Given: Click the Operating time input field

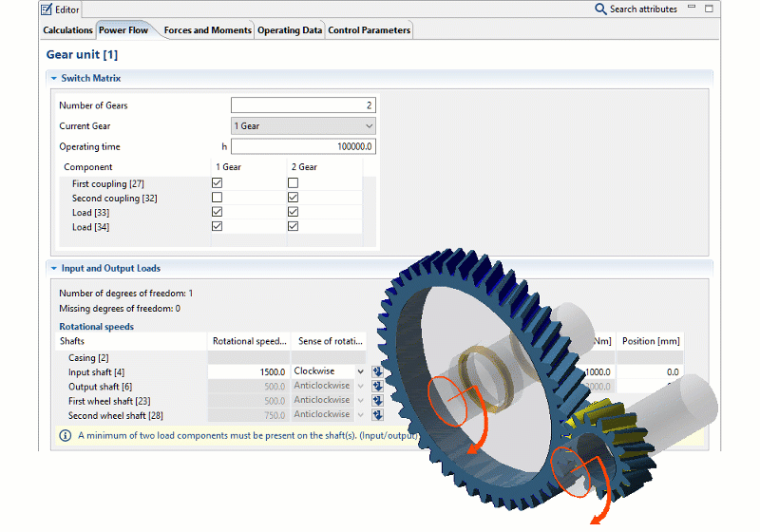Looking at the screenshot, I should point(303,146).
